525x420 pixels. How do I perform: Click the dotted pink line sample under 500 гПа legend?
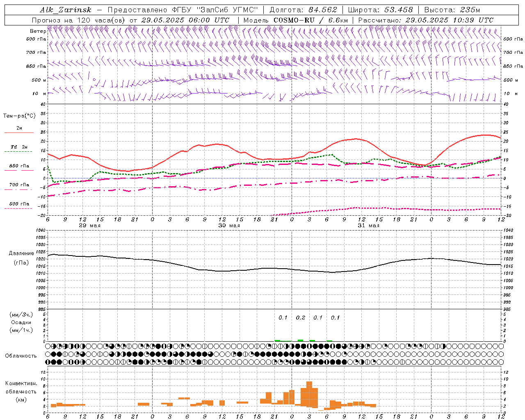click(18, 209)
